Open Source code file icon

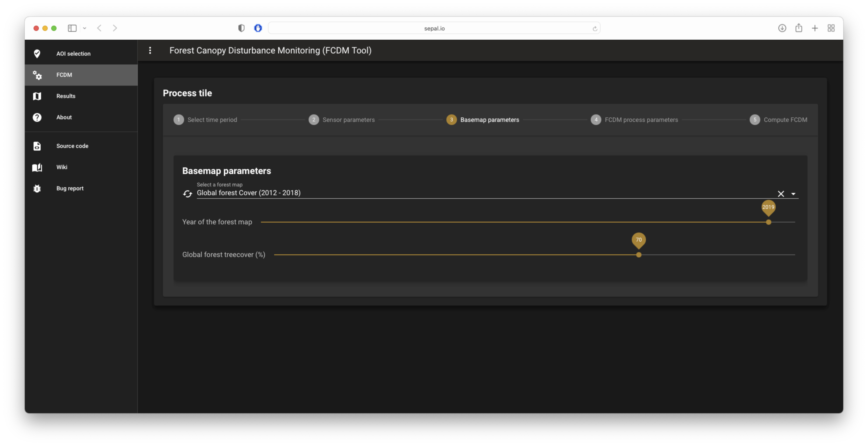pos(37,146)
